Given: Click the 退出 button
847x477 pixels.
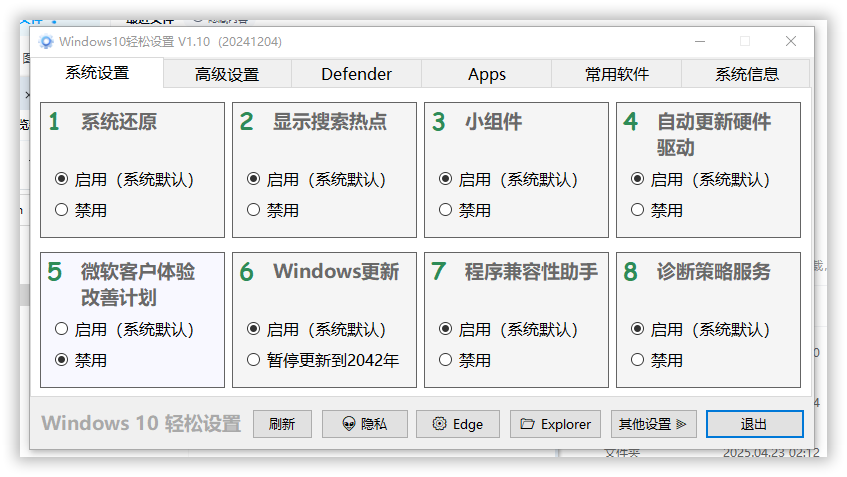Looking at the screenshot, I should (x=754, y=424).
